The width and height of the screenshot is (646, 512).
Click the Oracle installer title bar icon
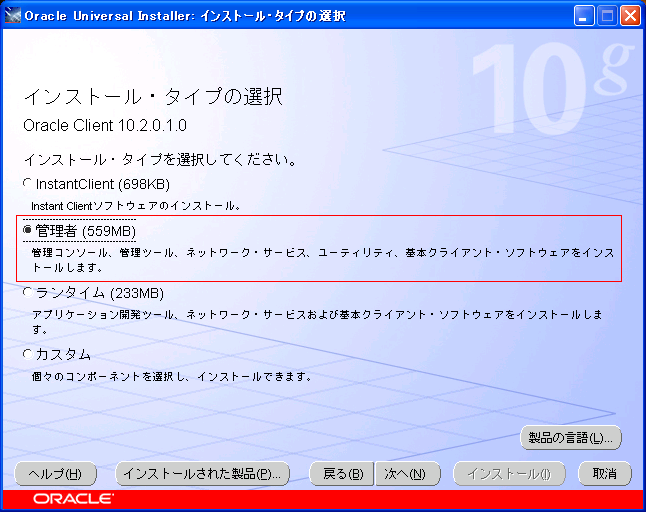[x=12, y=16]
